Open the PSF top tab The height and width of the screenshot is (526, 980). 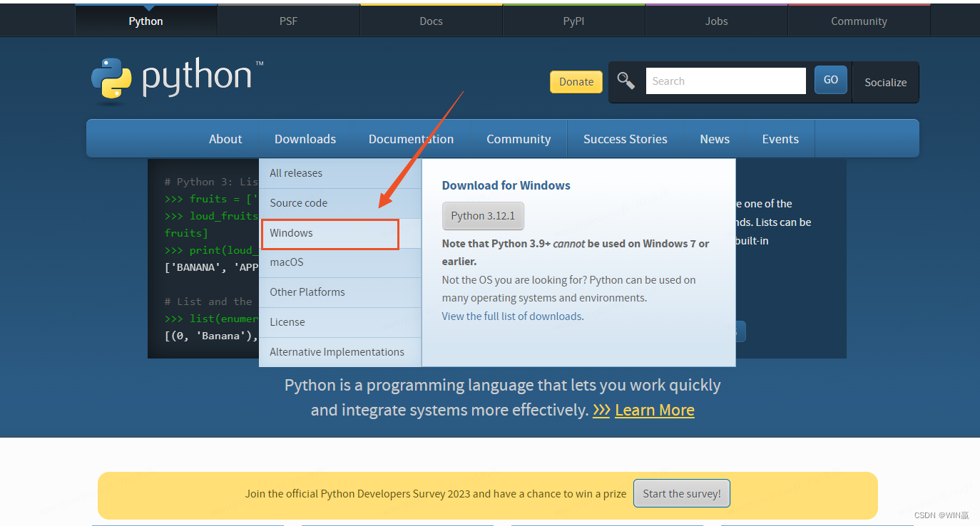(288, 21)
